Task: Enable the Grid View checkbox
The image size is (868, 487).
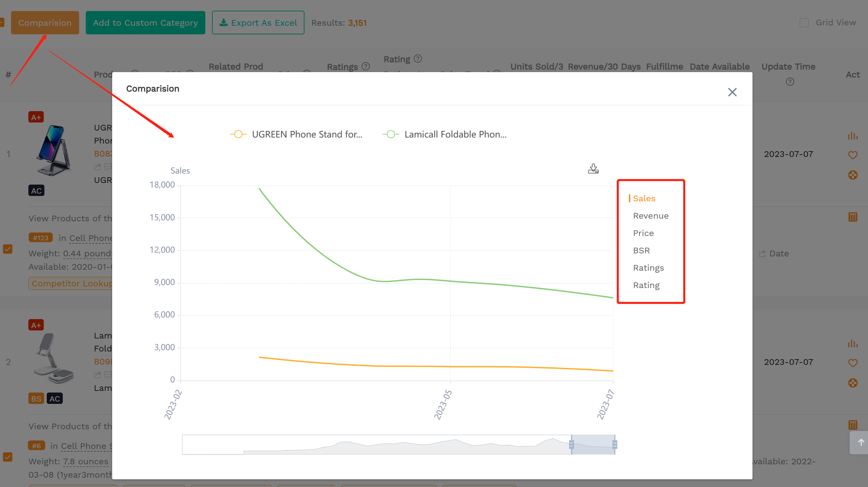Action: pos(804,23)
